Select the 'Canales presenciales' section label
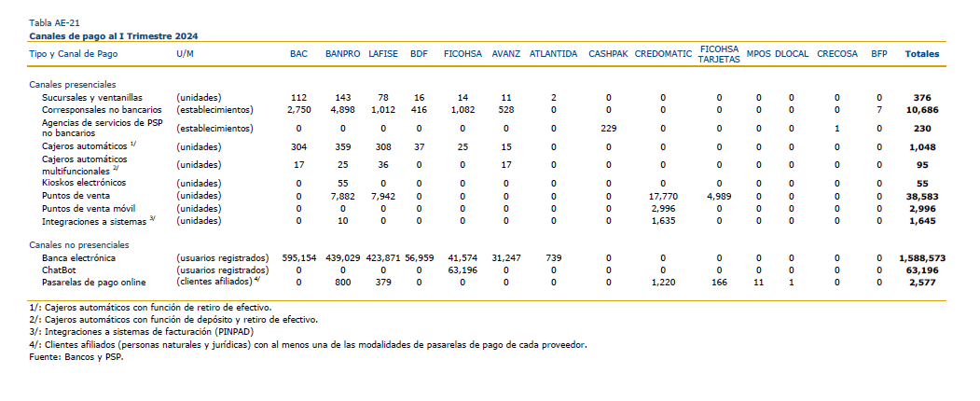Image resolution: width=980 pixels, height=401 pixels. (x=73, y=85)
